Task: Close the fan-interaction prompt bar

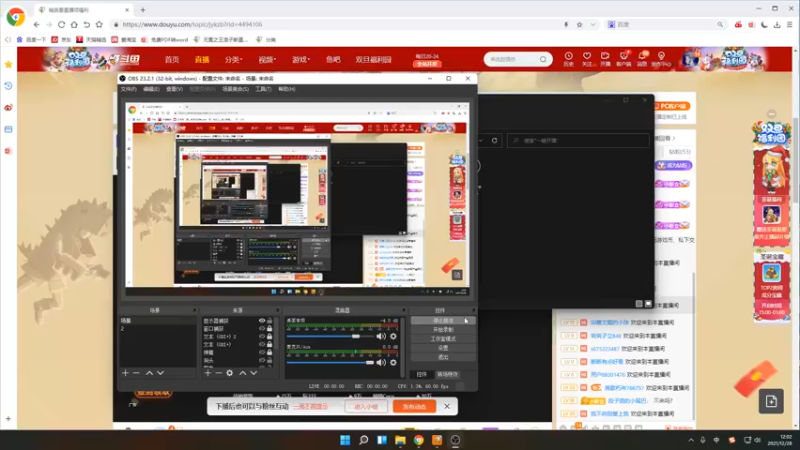Action: coord(447,407)
